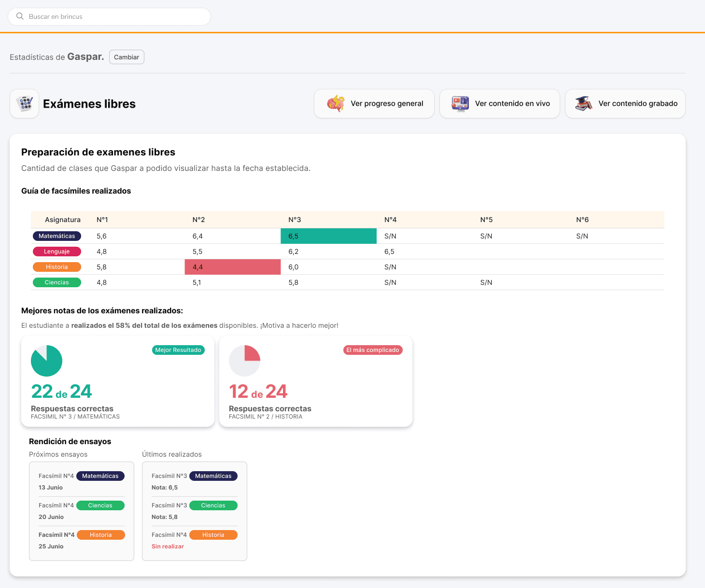Open upcoming Facsímil N°4 Ciencias on 20 Junio
This screenshot has width=705, height=588.
[x=82, y=511]
